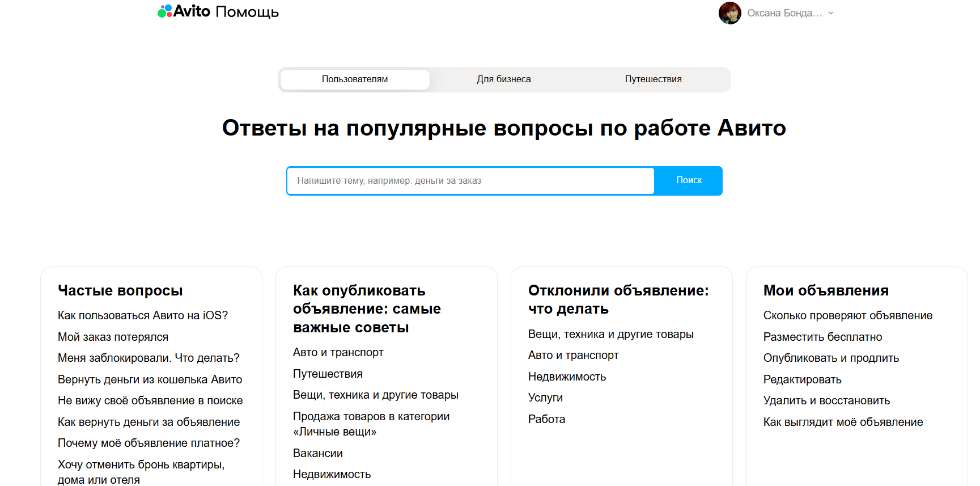Open the 'Редактировать' link
The image size is (980, 486).
[x=803, y=379]
